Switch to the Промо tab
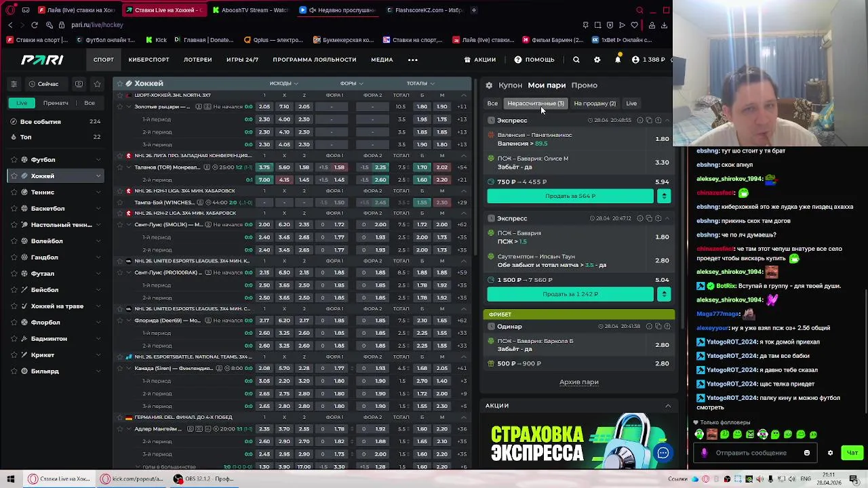This screenshot has height=488, width=868. click(x=584, y=85)
